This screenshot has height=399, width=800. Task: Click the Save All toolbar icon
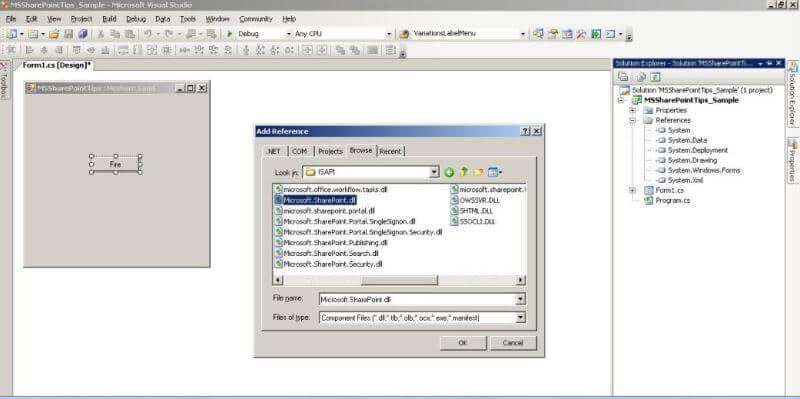(x=83, y=34)
